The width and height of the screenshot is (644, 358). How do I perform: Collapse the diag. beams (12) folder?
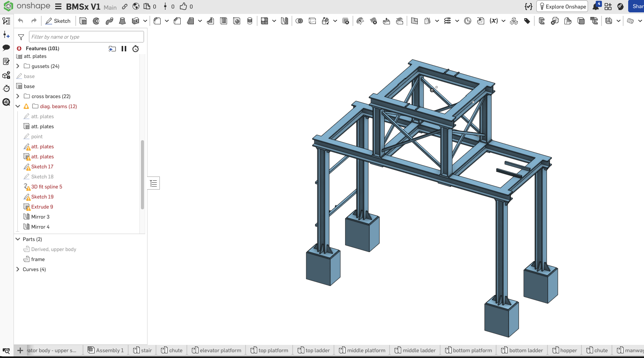tap(18, 106)
